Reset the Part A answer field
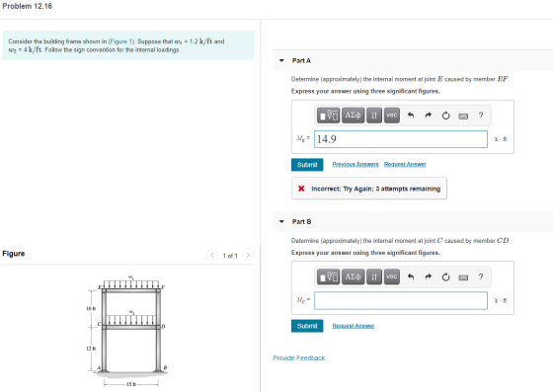553x392 pixels. (x=445, y=116)
